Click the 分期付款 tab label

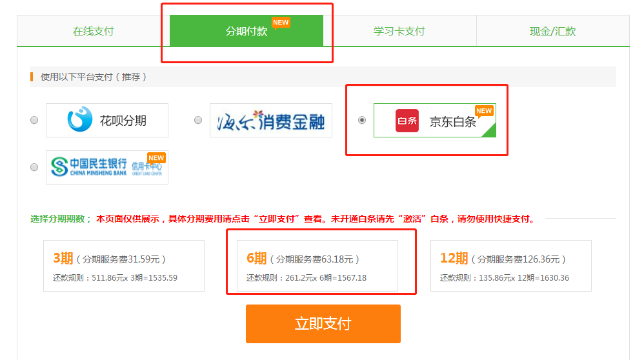click(246, 31)
